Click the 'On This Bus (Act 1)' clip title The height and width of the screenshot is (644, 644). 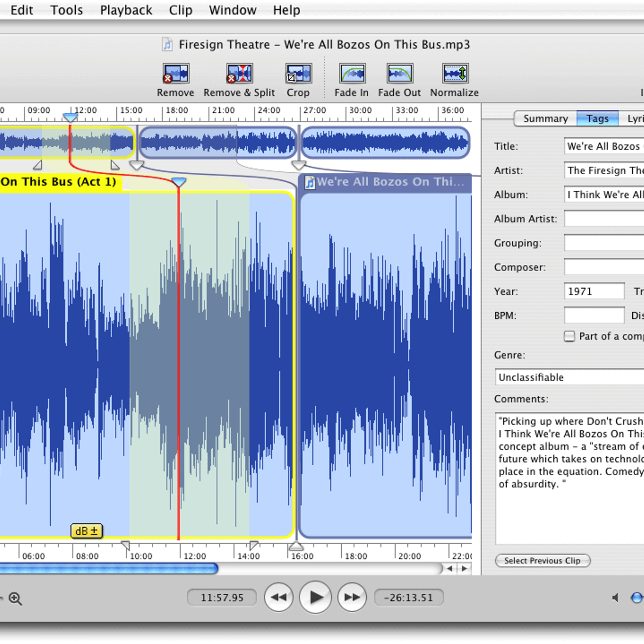tap(58, 182)
